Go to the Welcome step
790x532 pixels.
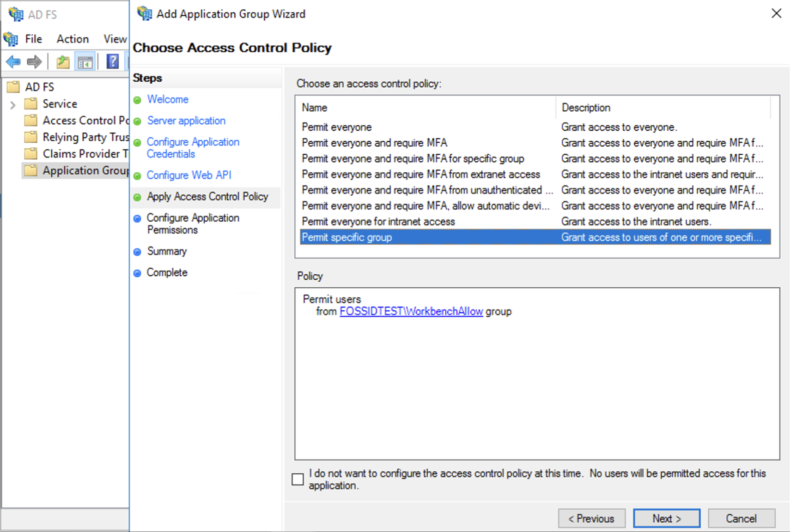[168, 99]
